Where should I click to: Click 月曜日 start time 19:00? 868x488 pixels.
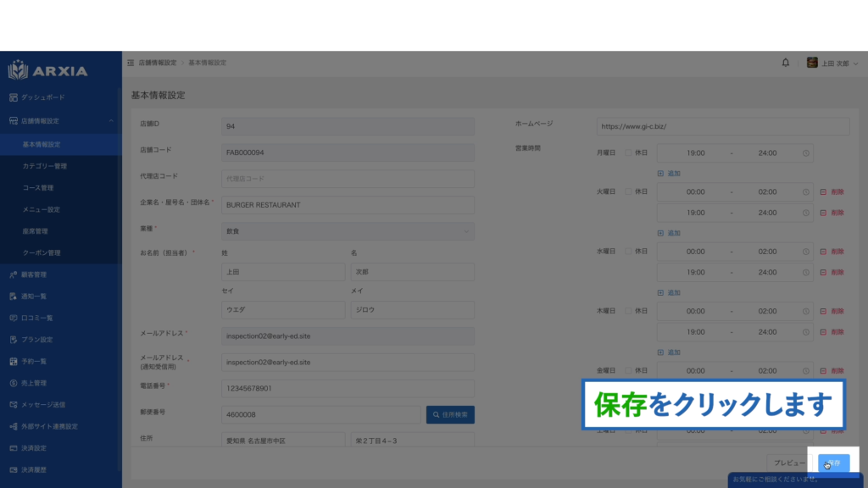(695, 153)
